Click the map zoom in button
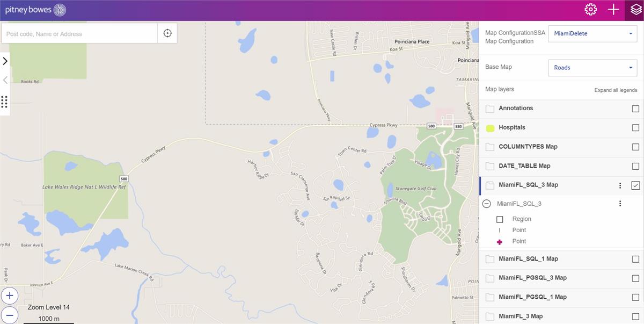Screen dimensions: 644x324 [9, 296]
